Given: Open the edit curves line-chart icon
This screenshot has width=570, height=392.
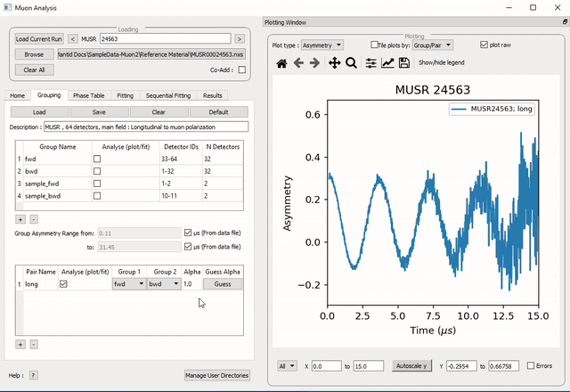Looking at the screenshot, I should pos(387,63).
